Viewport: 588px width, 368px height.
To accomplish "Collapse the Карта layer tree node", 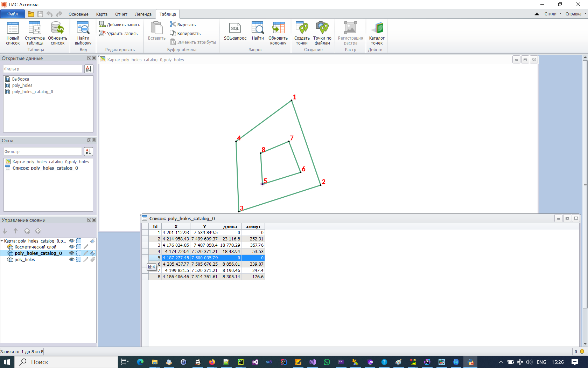I will 2,241.
